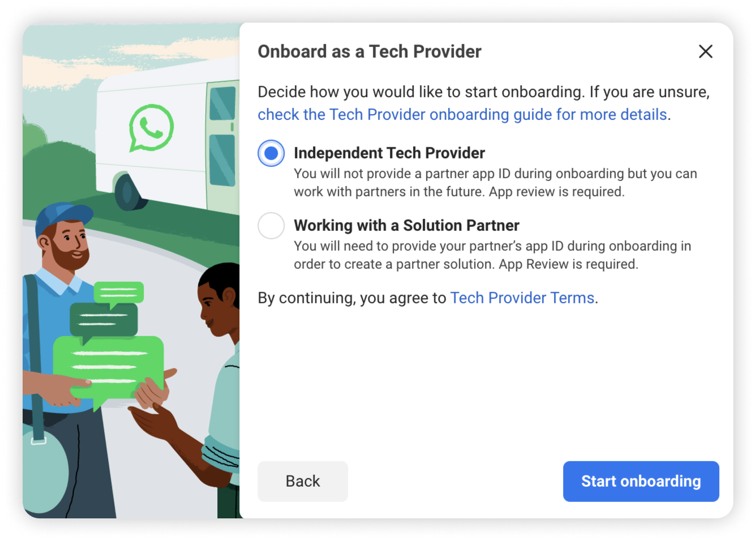This screenshot has height=541, width=756.
Task: Open the Tech Provider Terms link
Action: (522, 298)
